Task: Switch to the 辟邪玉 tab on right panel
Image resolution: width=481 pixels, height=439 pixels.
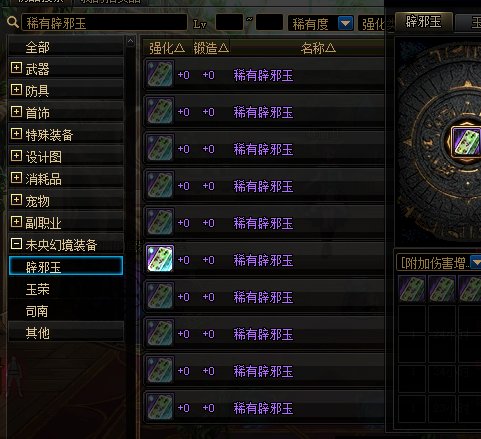Action: (x=424, y=22)
